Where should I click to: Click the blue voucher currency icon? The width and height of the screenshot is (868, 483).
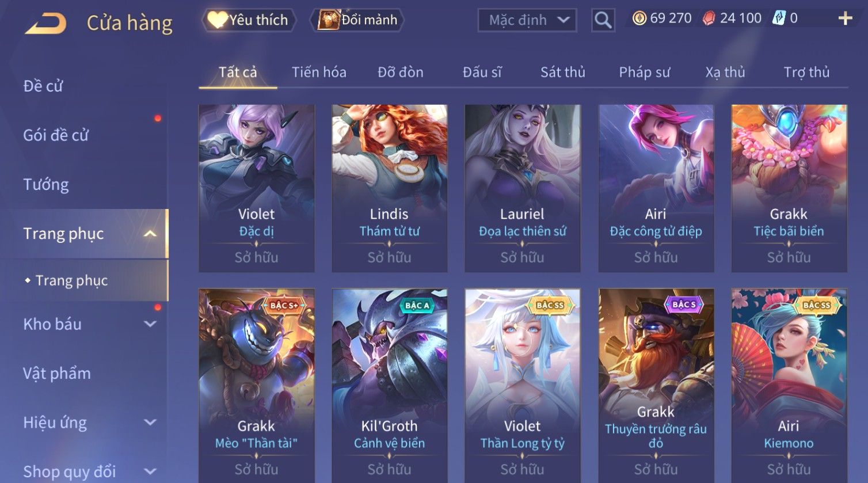pyautogui.click(x=779, y=18)
